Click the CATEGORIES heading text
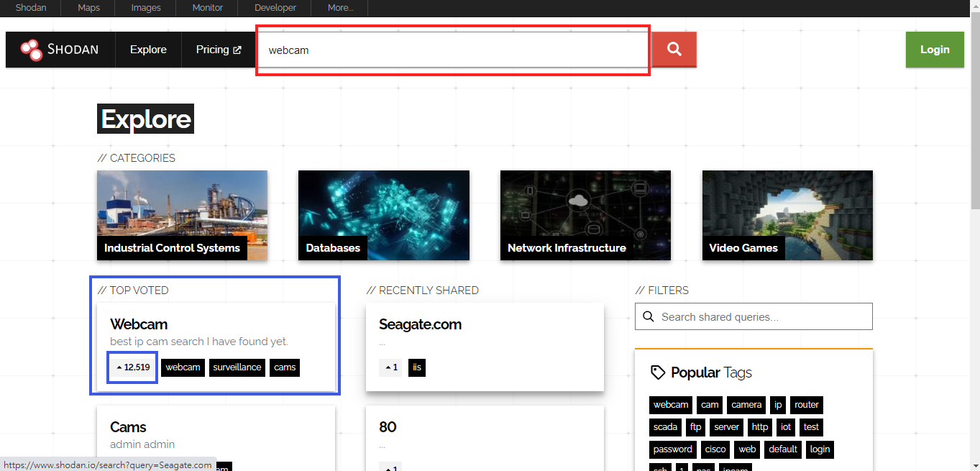Screen dimensions: 980x471 click(137, 158)
